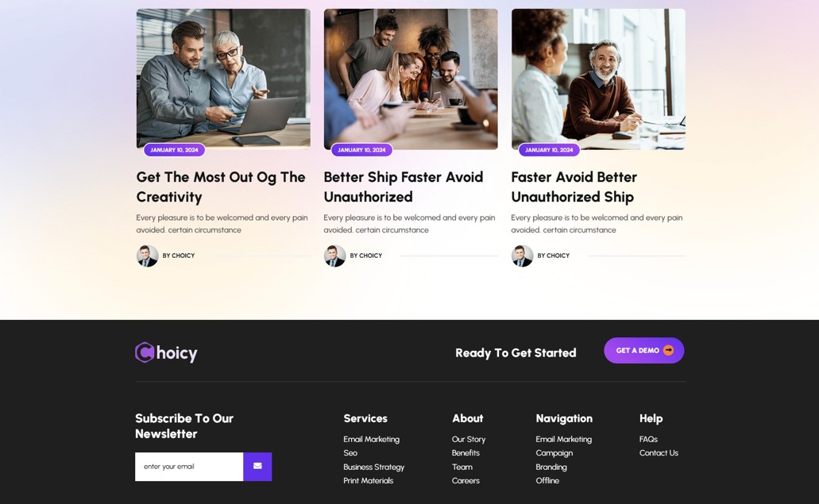Image resolution: width=819 pixels, height=504 pixels.
Task: Click the Choicy logo in footer
Action: pyautogui.click(x=166, y=352)
